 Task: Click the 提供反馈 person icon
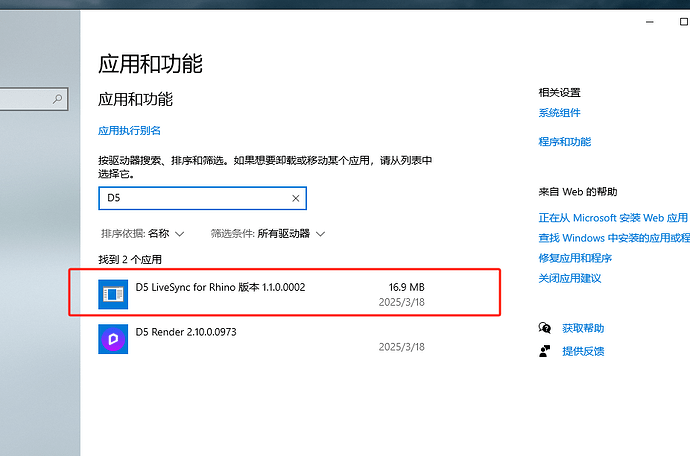coord(544,351)
